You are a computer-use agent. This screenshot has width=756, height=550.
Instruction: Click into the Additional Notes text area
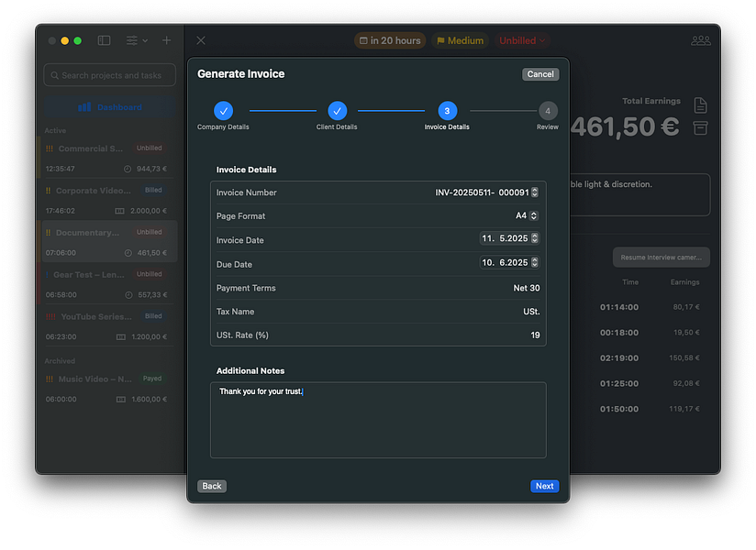(x=377, y=422)
